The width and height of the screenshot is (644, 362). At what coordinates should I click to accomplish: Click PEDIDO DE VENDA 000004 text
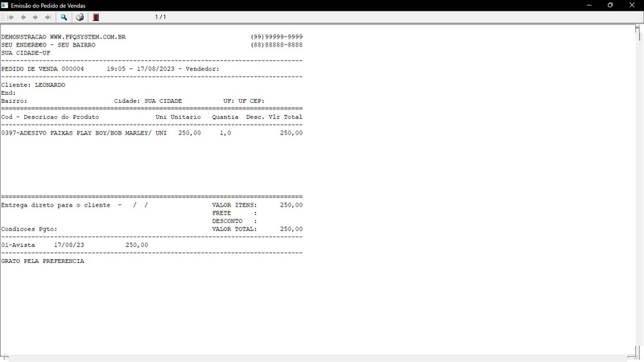click(43, 69)
